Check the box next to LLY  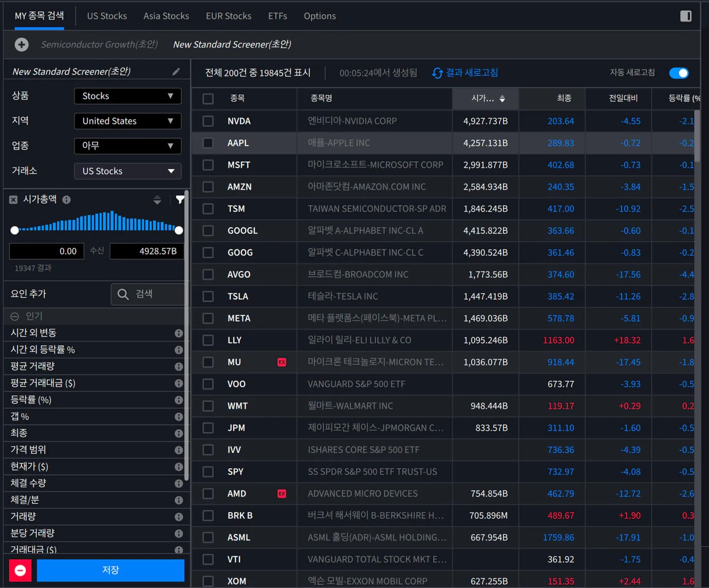[x=208, y=340]
